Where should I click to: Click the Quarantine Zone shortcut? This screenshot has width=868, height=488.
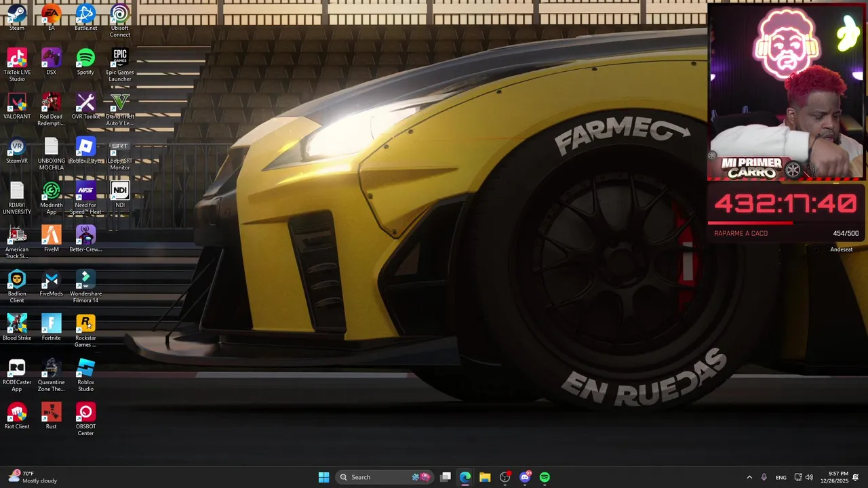pos(52,375)
